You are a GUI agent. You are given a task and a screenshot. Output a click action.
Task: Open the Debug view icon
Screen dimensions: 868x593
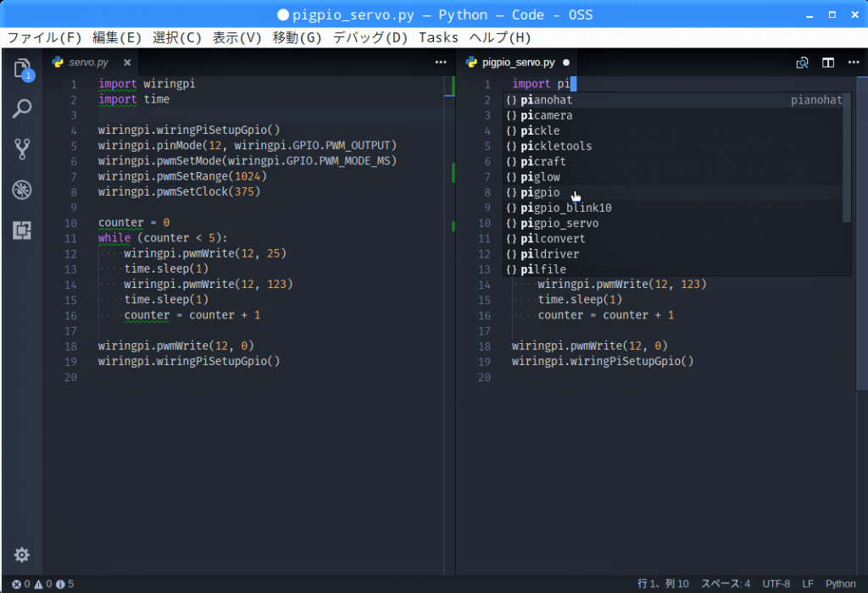(x=22, y=190)
